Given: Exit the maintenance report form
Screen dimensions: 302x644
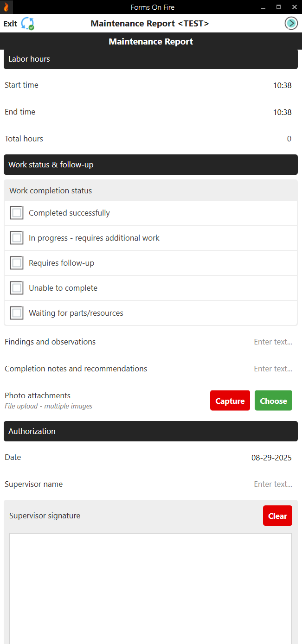Looking at the screenshot, I should pos(9,23).
